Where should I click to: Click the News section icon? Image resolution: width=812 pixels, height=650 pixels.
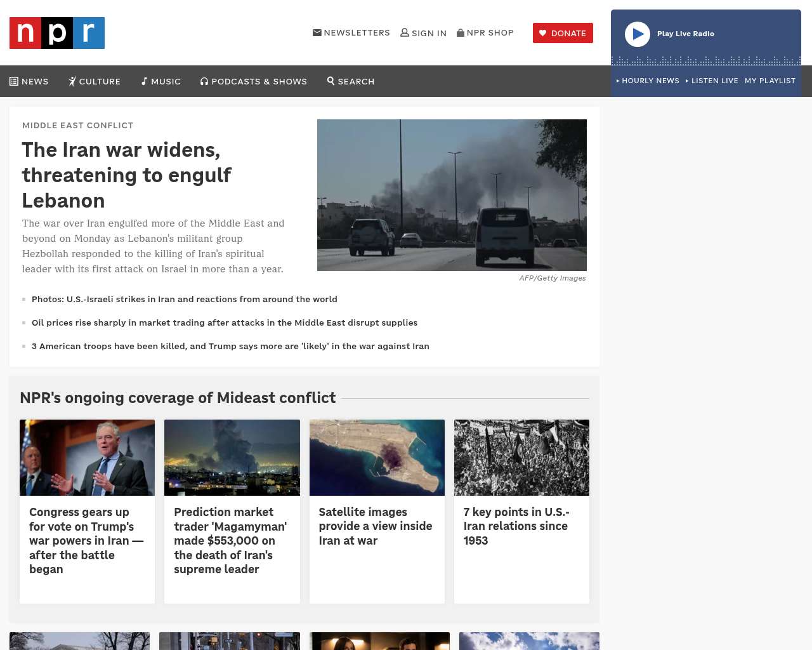(x=14, y=81)
